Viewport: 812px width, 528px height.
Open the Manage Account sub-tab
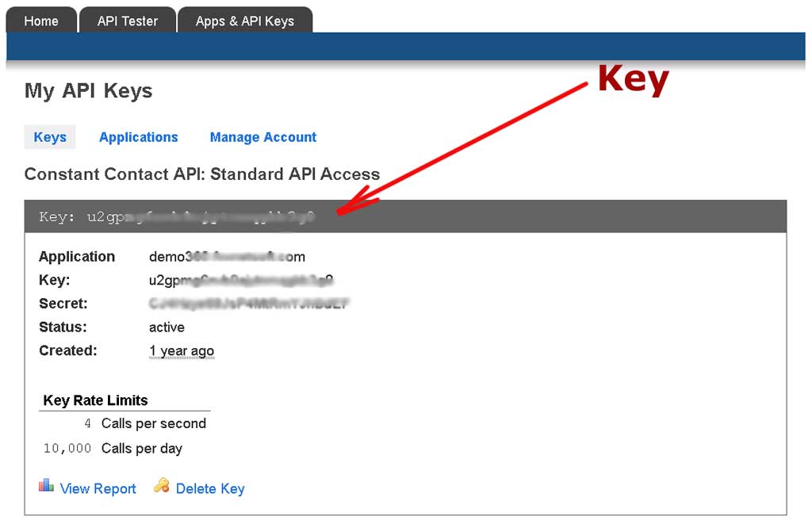point(263,137)
